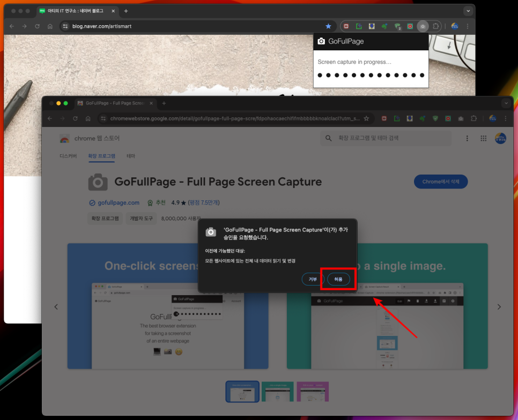Open extensions puzzle icon in back window

(x=435, y=26)
